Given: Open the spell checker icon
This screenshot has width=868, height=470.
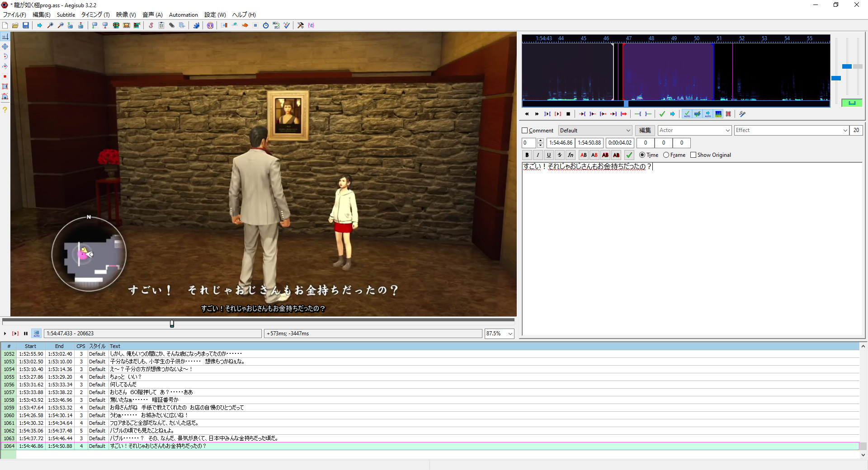Looking at the screenshot, I should pyautogui.click(x=287, y=25).
